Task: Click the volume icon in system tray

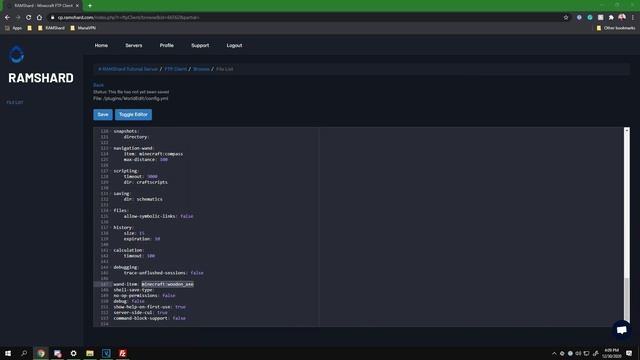Action: pos(578,353)
